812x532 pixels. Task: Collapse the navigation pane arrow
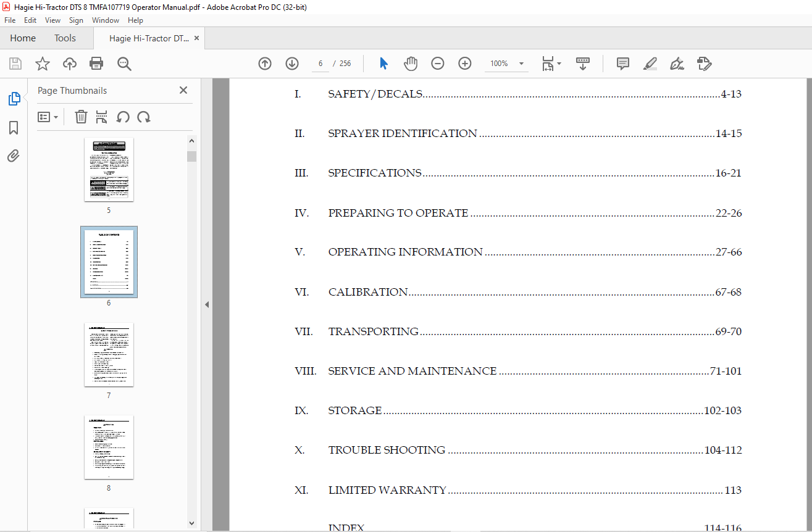click(207, 304)
